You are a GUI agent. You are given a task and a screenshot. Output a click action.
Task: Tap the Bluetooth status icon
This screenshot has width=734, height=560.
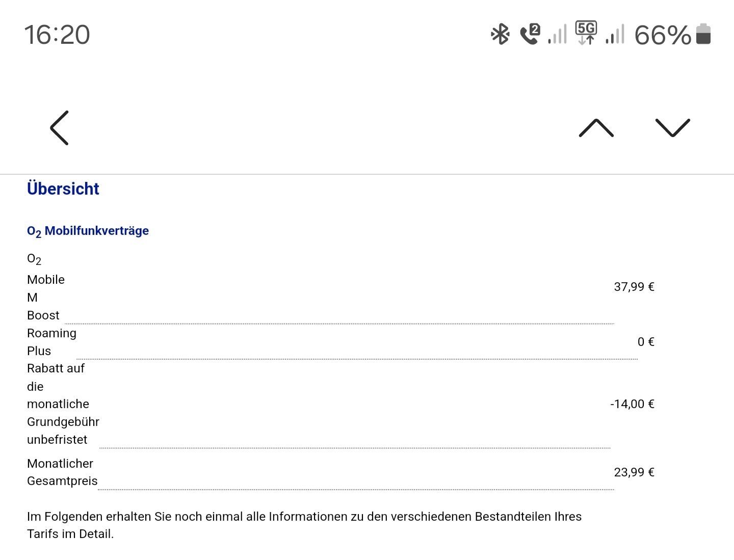(500, 35)
